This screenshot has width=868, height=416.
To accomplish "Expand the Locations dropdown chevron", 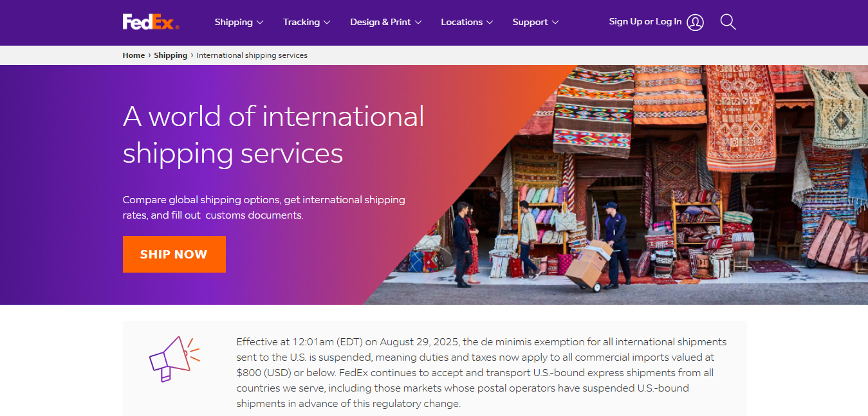I will pyautogui.click(x=491, y=22).
